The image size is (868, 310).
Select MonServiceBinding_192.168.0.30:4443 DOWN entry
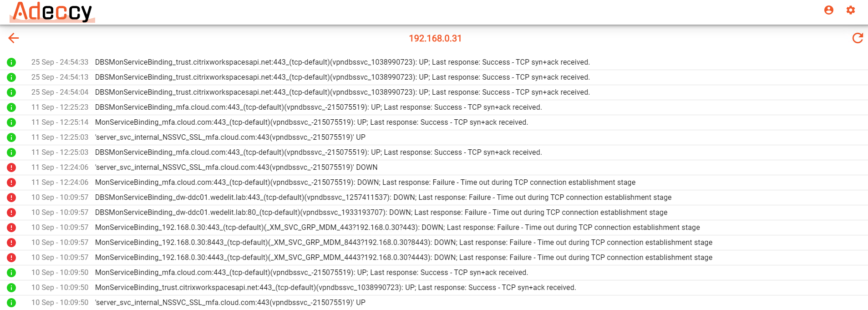point(434,258)
